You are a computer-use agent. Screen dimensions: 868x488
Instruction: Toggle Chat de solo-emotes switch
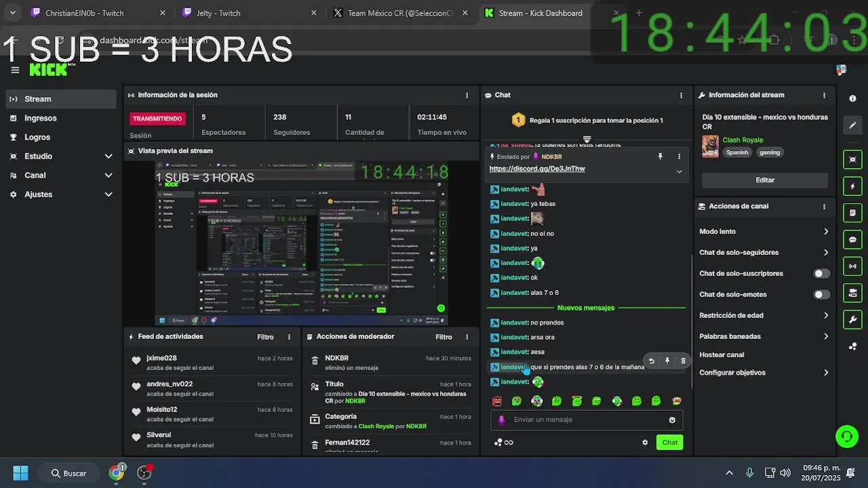click(x=821, y=295)
